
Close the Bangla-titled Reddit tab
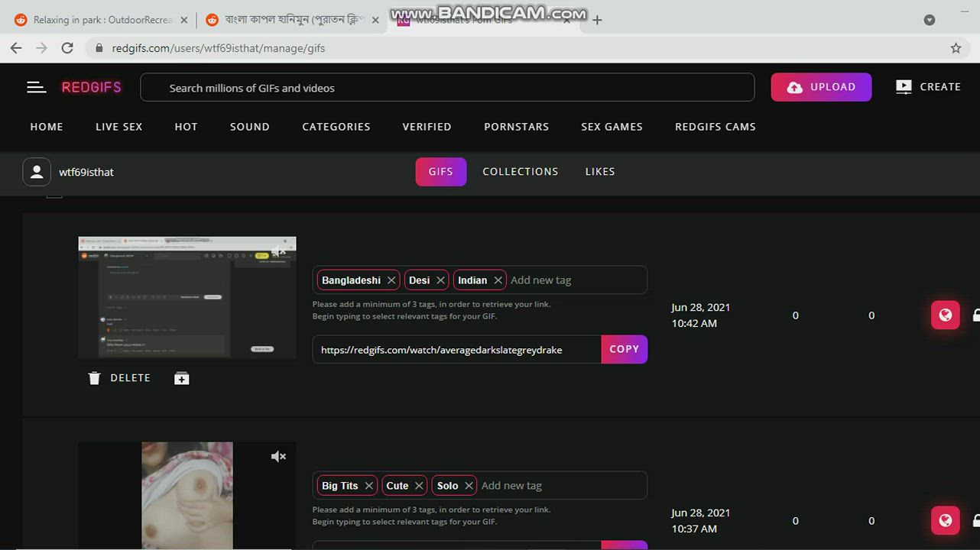[x=375, y=20]
